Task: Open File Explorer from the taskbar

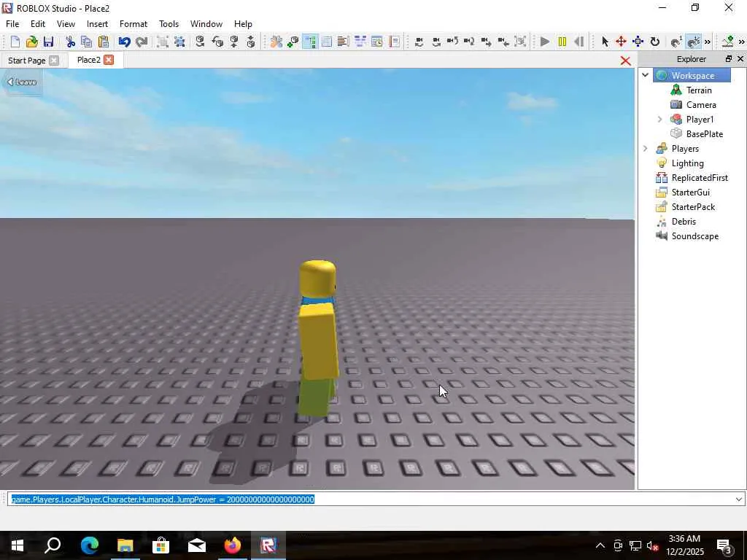Action: pos(125,545)
